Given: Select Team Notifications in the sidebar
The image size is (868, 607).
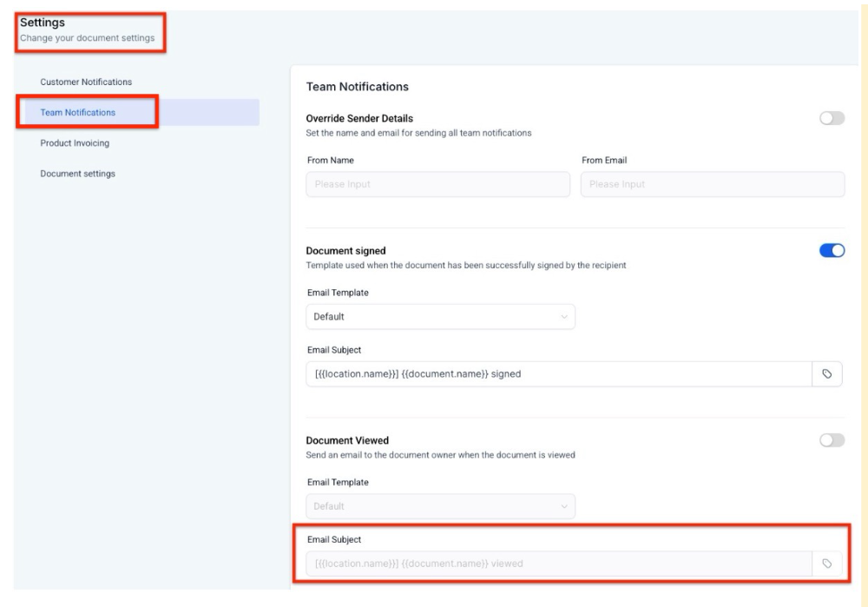Looking at the screenshot, I should click(x=78, y=113).
